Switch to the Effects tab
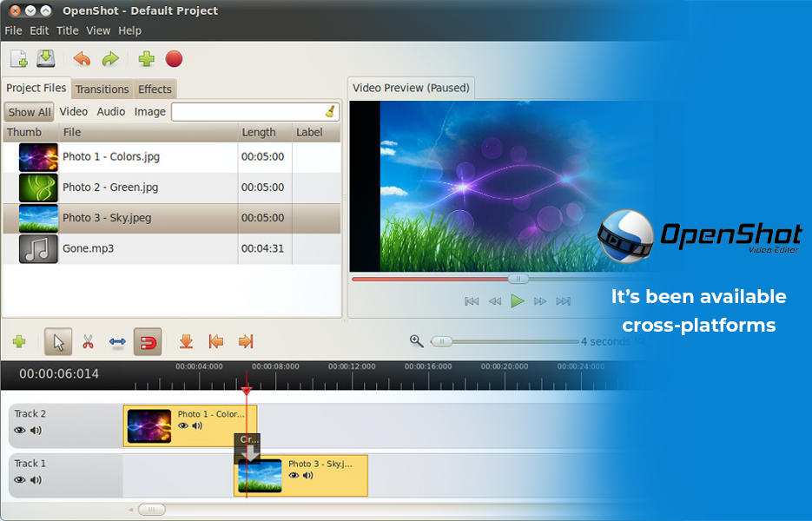This screenshot has width=812, height=521. click(155, 89)
